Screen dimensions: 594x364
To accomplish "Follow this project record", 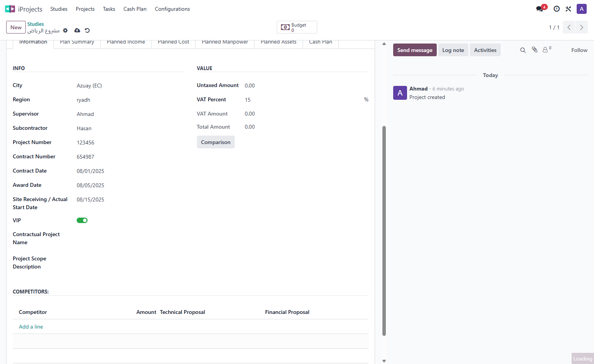I will point(579,50).
